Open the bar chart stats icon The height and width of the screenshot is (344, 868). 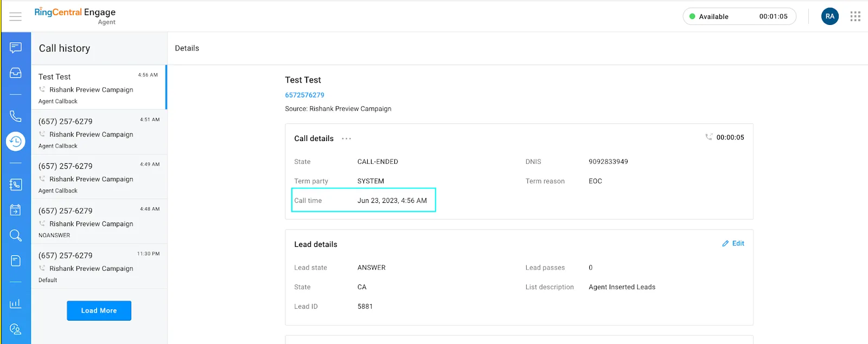click(16, 303)
